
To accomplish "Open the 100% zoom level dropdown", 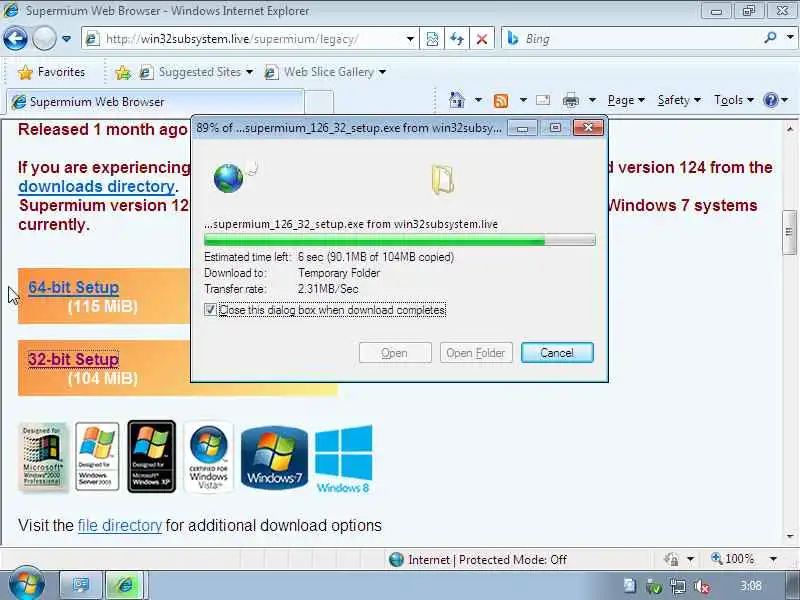I will 773,559.
